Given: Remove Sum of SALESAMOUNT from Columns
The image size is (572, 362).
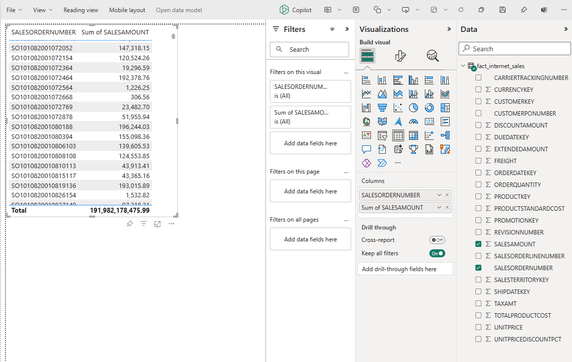Looking at the screenshot, I should (x=447, y=207).
